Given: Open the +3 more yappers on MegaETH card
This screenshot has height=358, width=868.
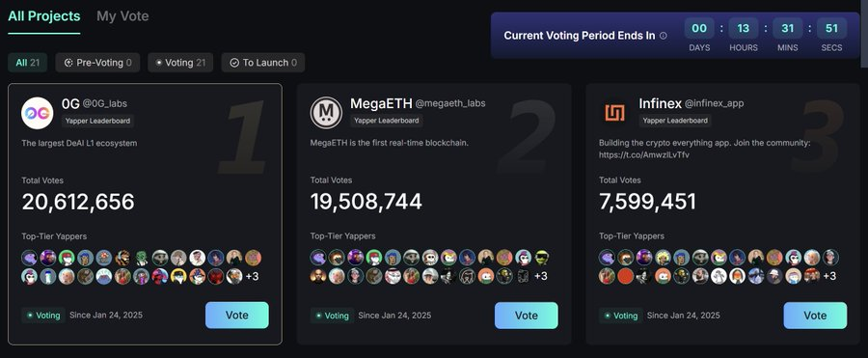Looking at the screenshot, I should click(541, 276).
